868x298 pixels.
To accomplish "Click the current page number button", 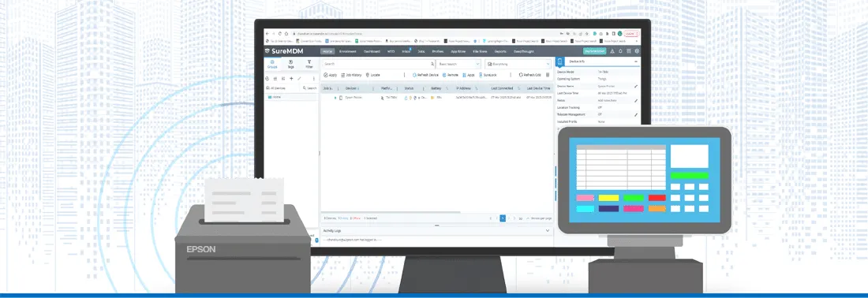I will coord(503,218).
